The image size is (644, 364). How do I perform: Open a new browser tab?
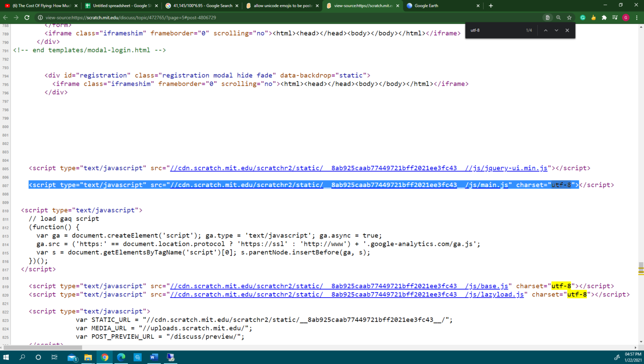tap(491, 5)
